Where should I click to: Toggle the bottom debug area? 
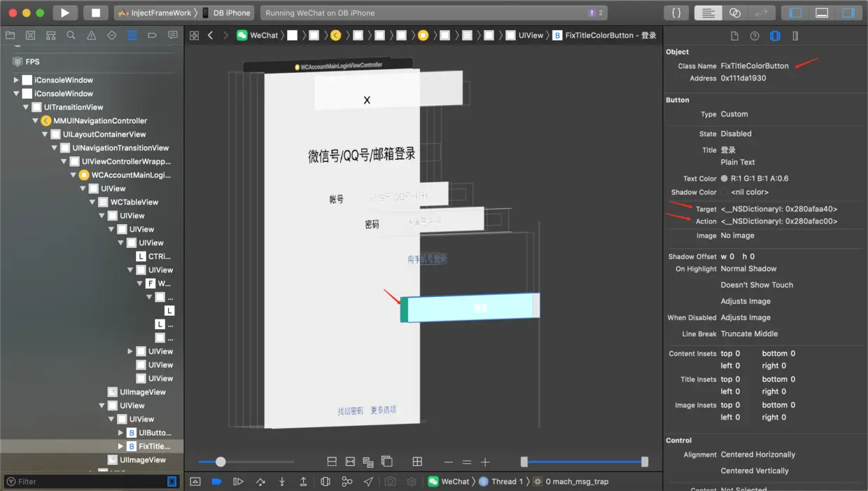click(x=822, y=13)
